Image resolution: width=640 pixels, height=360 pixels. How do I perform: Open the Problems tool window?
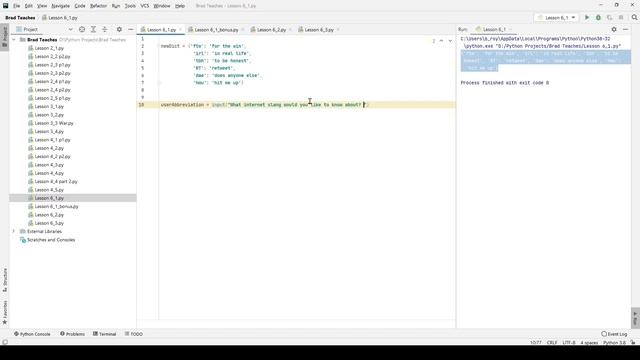(72, 334)
